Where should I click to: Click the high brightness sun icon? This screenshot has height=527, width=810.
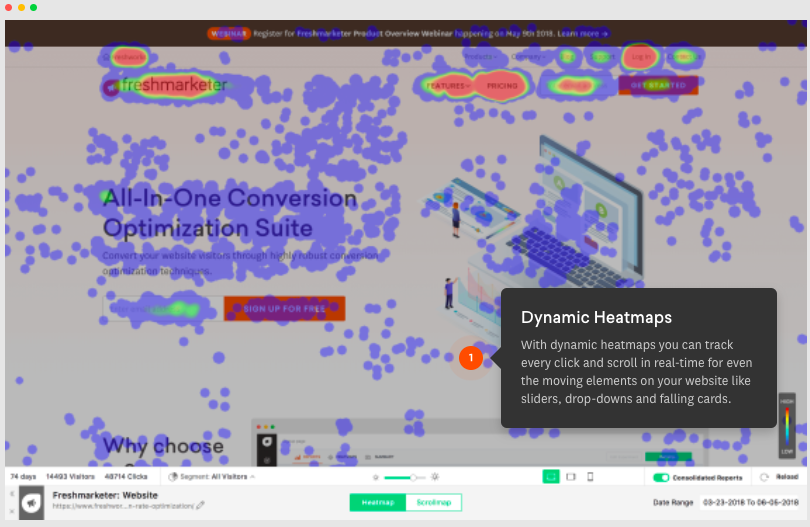[x=435, y=476]
